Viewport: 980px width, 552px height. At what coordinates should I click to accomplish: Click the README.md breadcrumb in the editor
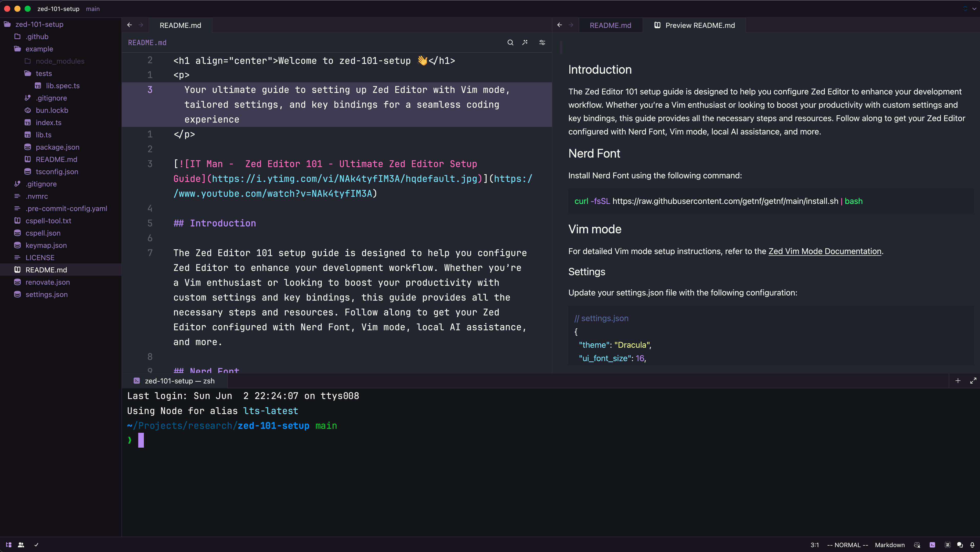click(x=147, y=42)
